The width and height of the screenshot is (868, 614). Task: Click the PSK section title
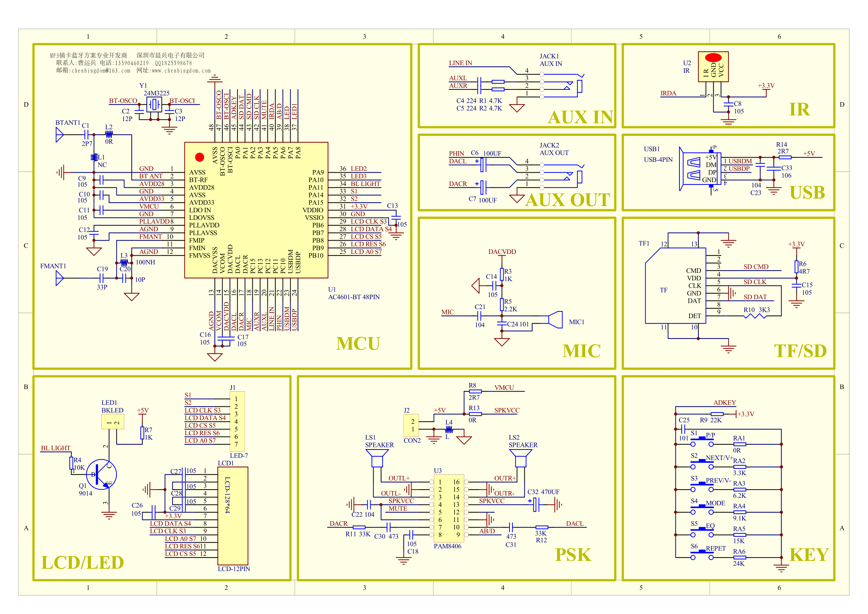573,555
